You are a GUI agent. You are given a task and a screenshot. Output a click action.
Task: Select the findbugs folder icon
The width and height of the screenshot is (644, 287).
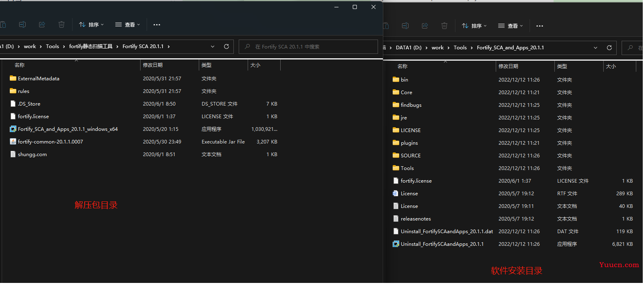point(396,105)
